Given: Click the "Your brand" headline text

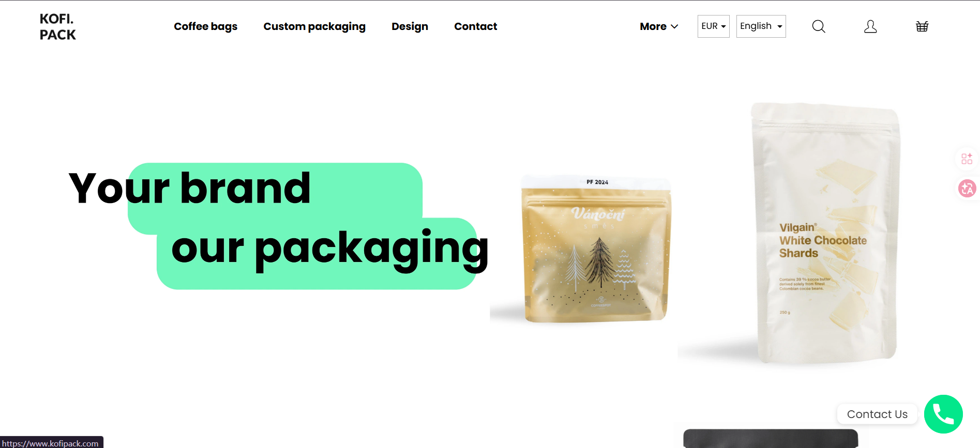Looking at the screenshot, I should pos(190,188).
